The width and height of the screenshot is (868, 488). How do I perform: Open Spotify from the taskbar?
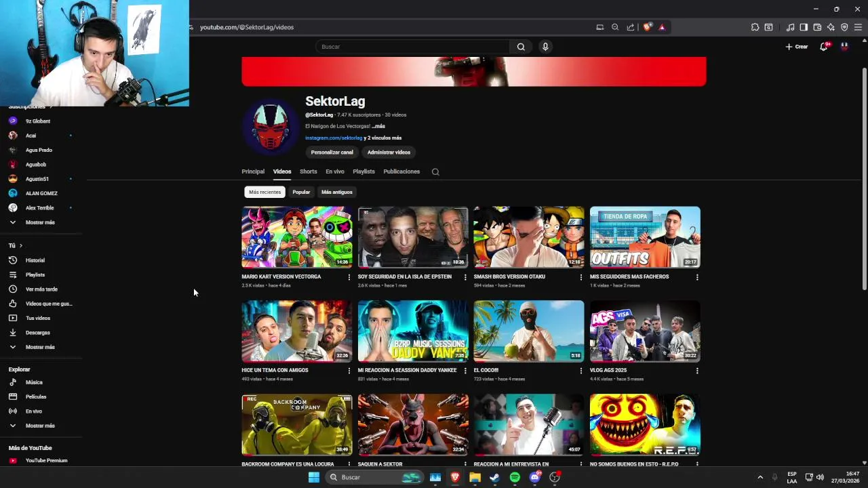515,477
